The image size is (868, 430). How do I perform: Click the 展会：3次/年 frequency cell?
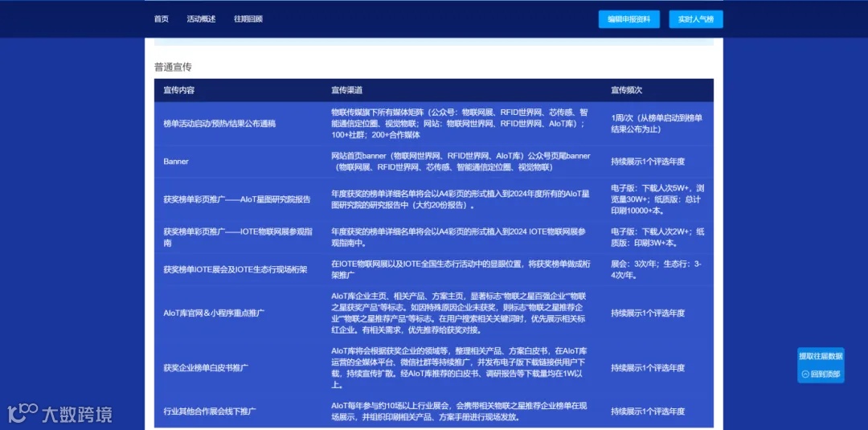pos(657,270)
